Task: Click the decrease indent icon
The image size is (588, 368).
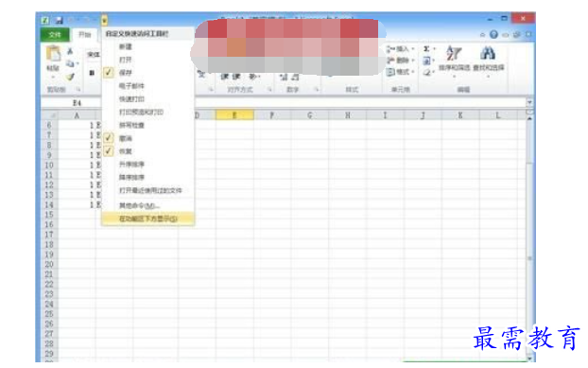Action: pos(225,77)
